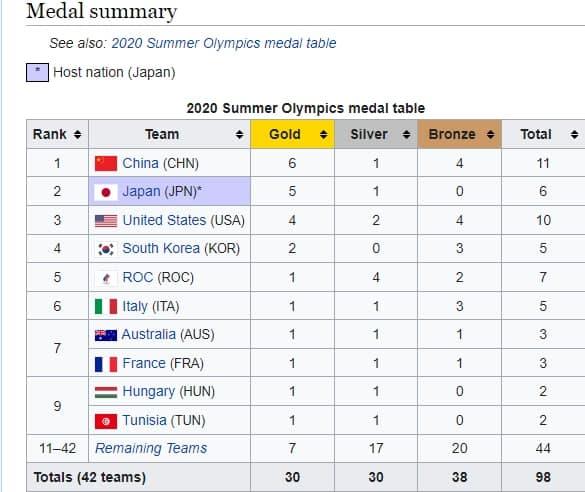
Task: Open the France team page link
Action: coord(144,363)
